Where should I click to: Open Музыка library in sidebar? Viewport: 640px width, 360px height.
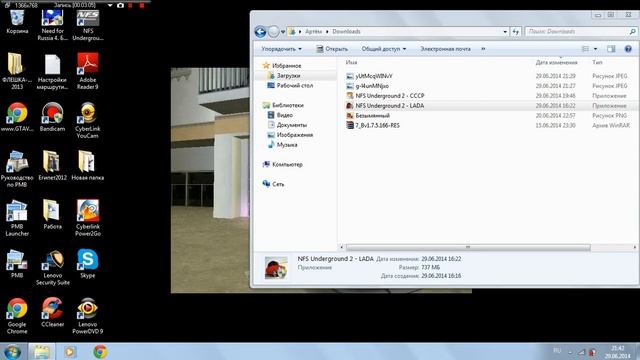tap(282, 145)
